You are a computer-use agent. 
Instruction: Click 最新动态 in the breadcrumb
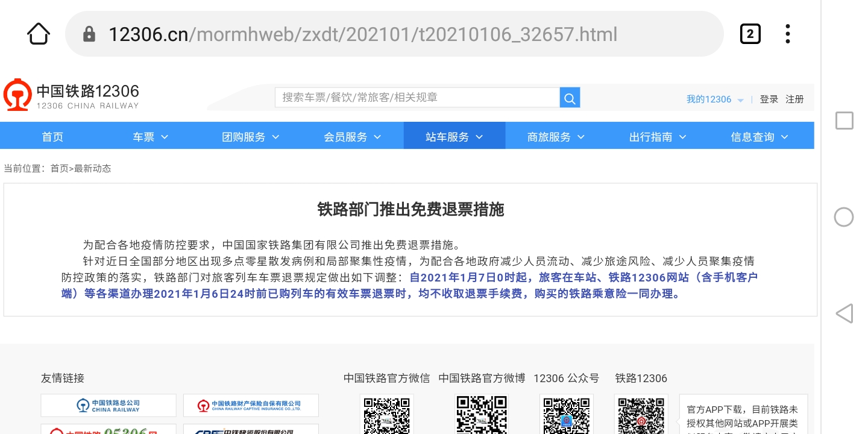pyautogui.click(x=92, y=169)
